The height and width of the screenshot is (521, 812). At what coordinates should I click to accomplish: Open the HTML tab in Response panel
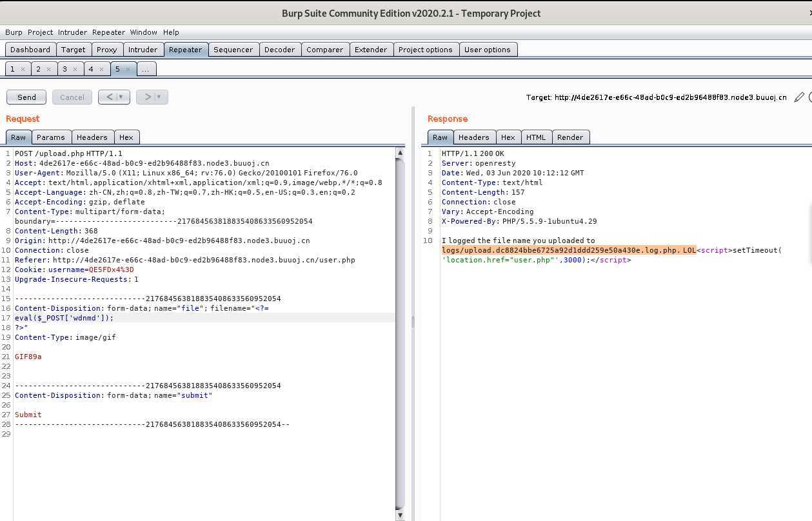click(536, 137)
